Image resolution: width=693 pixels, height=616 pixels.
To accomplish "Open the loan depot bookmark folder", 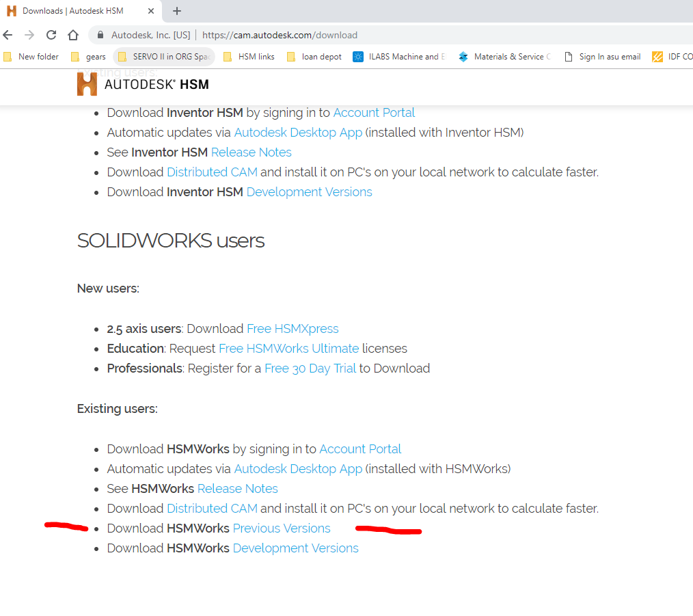I will pos(314,57).
